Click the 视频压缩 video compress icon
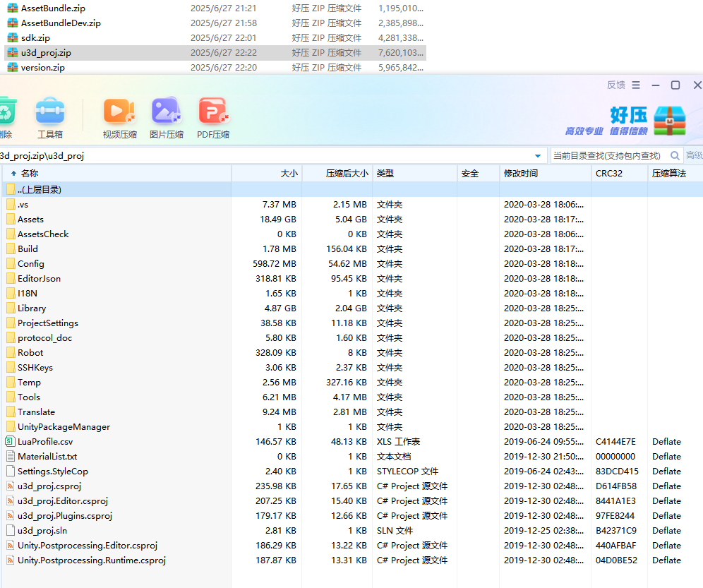The height and width of the screenshot is (588, 703). [119, 113]
